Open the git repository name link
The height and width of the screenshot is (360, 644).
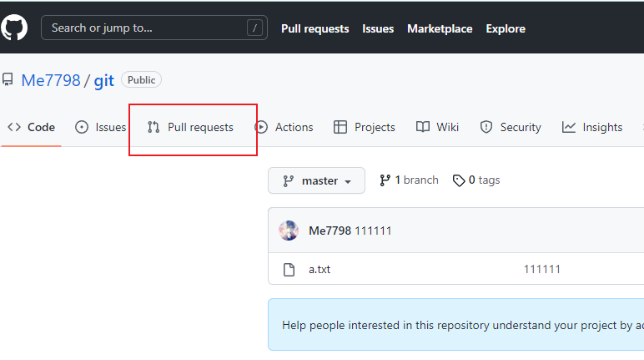[x=104, y=81]
